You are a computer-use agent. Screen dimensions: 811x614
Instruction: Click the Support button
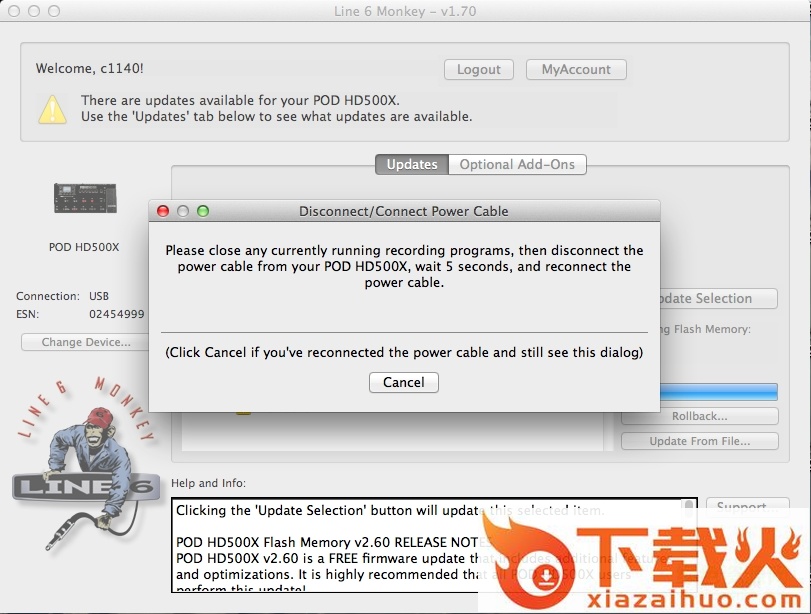(741, 507)
